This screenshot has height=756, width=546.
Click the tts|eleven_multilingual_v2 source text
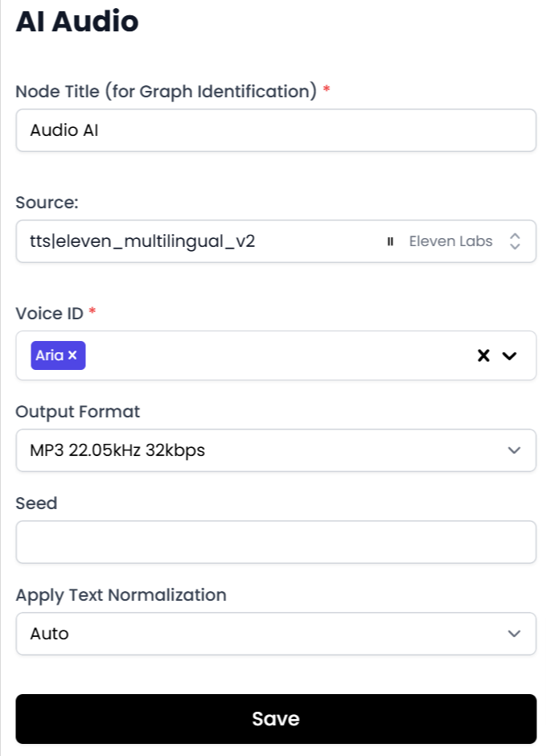click(x=142, y=241)
